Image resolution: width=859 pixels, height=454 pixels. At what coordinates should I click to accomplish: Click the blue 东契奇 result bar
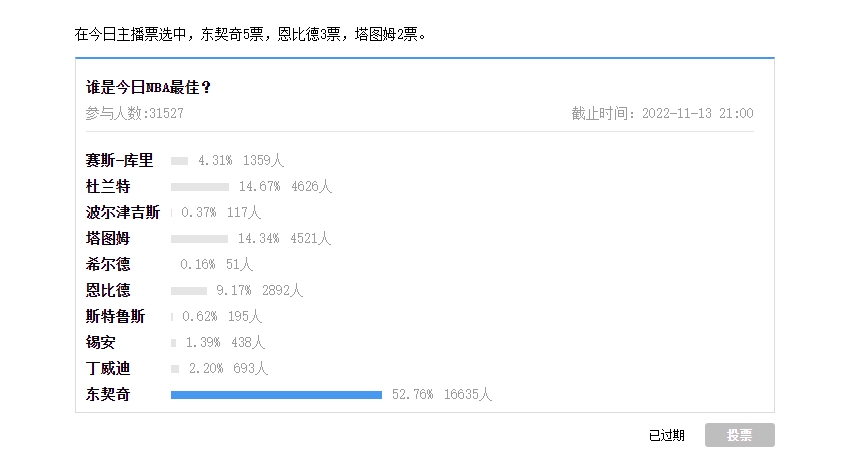pyautogui.click(x=276, y=395)
